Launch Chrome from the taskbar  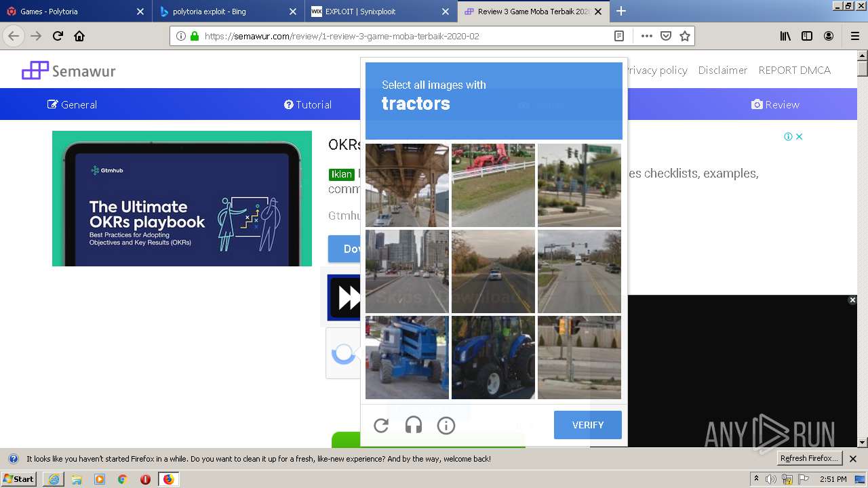(x=122, y=479)
